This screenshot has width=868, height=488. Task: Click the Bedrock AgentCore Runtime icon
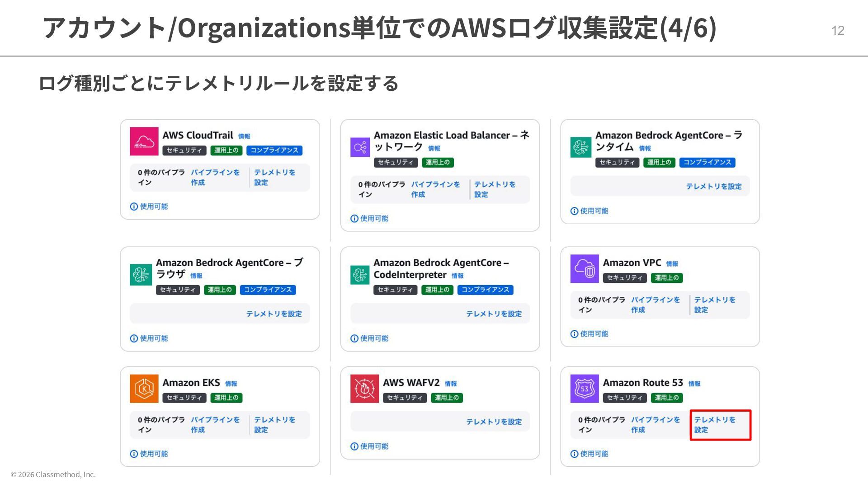click(x=580, y=147)
